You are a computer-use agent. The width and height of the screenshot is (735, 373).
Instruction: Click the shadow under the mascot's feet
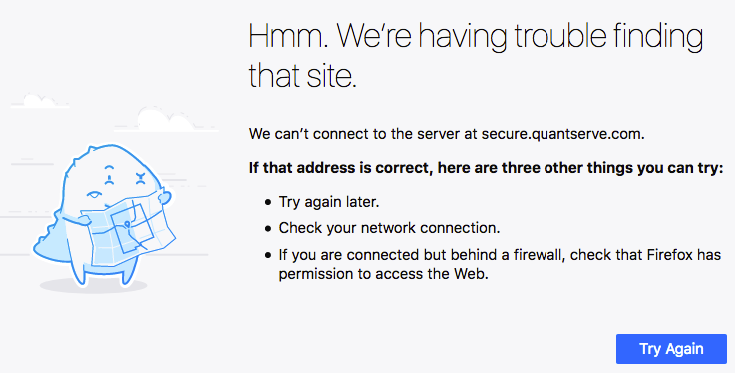[93, 285]
